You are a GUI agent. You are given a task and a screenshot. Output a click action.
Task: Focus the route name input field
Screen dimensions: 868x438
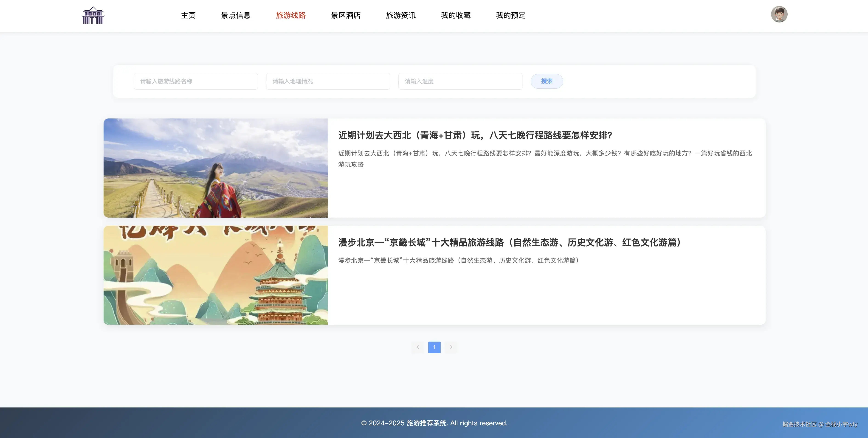(195, 81)
